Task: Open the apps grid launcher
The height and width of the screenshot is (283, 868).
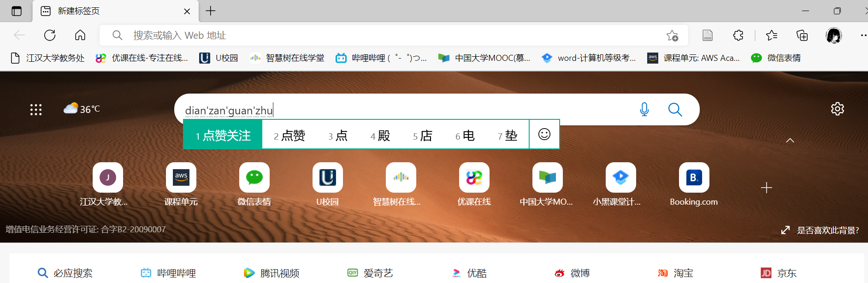Action: click(x=36, y=109)
